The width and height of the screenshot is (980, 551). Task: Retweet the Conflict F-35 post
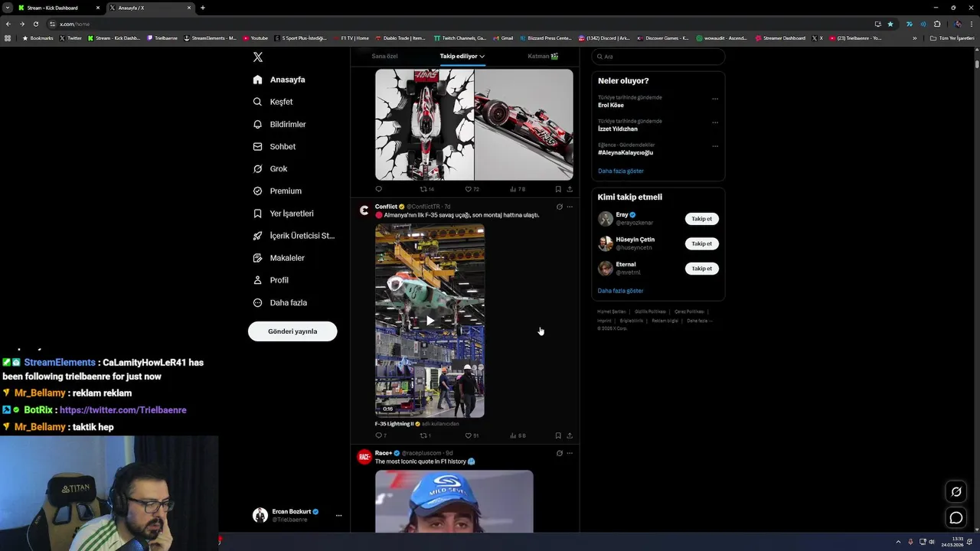(425, 435)
